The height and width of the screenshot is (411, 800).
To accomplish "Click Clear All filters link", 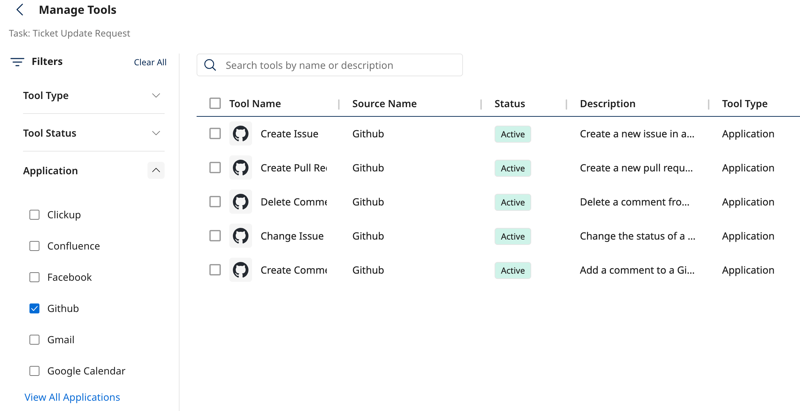I will point(150,62).
